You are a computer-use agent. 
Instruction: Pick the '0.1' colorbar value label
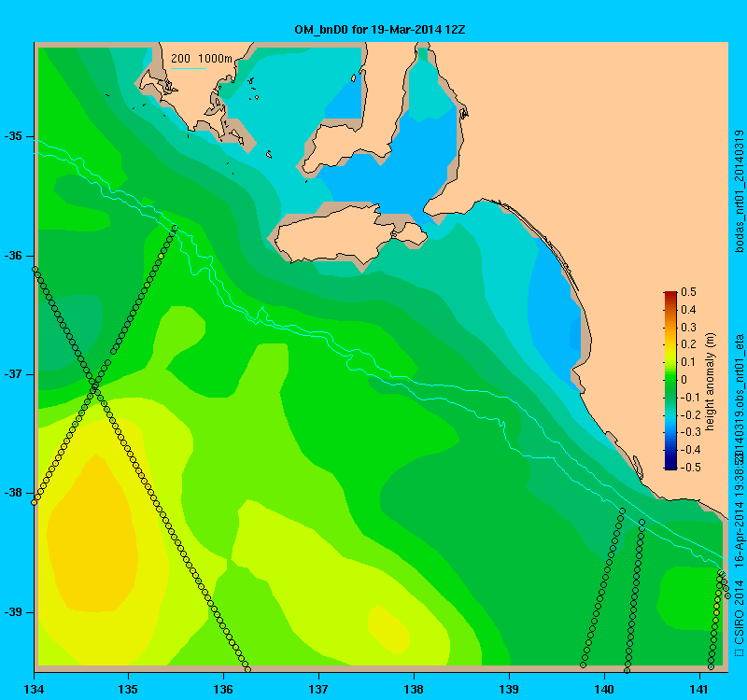pyautogui.click(x=688, y=362)
